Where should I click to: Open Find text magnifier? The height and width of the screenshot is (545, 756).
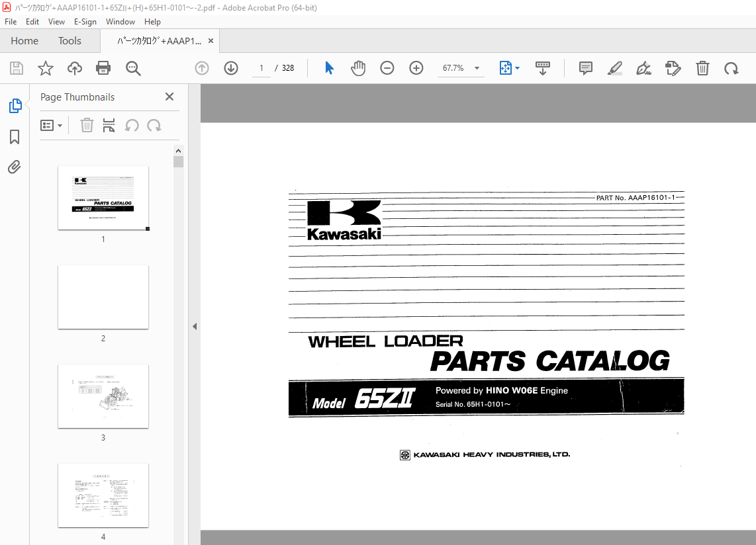click(133, 68)
